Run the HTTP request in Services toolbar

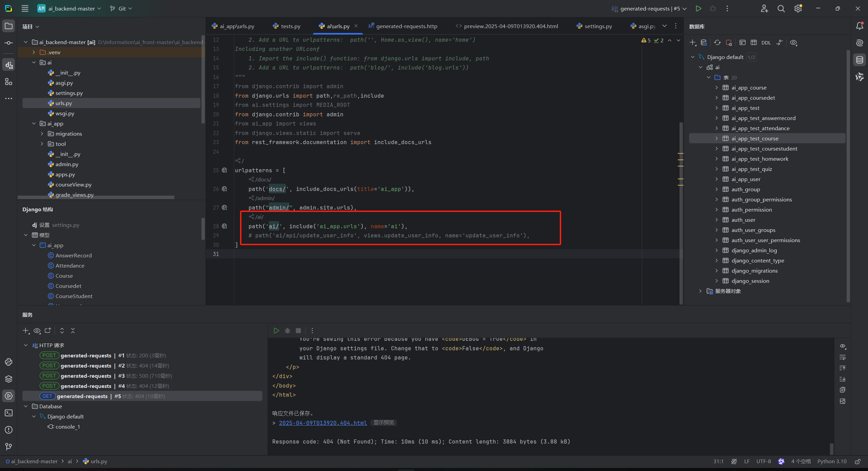(276, 331)
